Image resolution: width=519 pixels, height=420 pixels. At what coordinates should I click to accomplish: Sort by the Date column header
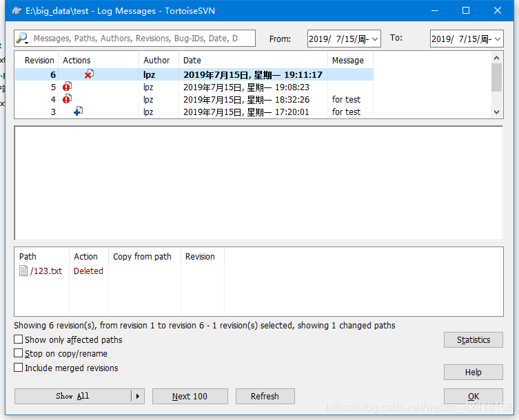253,60
